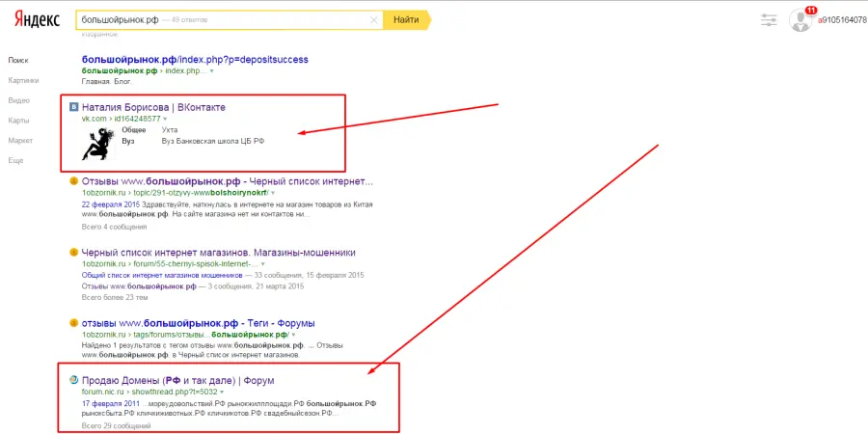Click the favicon beside Отзывы www.большойрынок.рф
The image size is (868, 434).
coord(73,181)
